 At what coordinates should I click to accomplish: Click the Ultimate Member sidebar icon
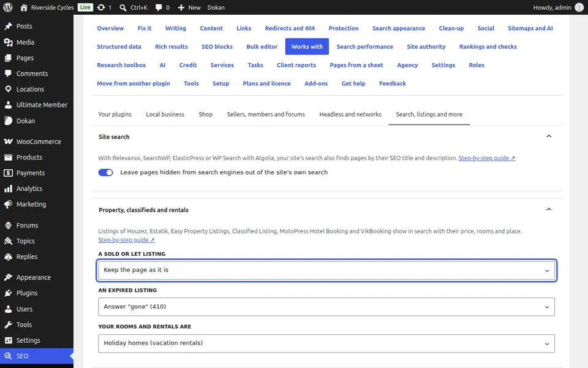[8, 105]
